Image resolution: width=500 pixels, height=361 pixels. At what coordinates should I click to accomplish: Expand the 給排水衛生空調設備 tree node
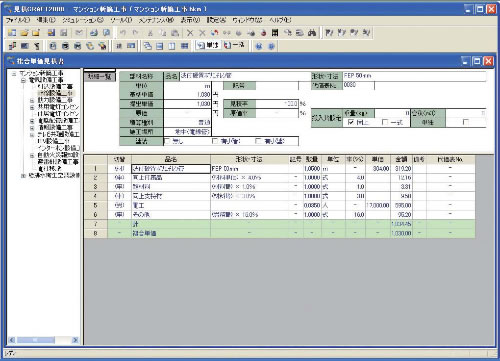tap(23, 175)
